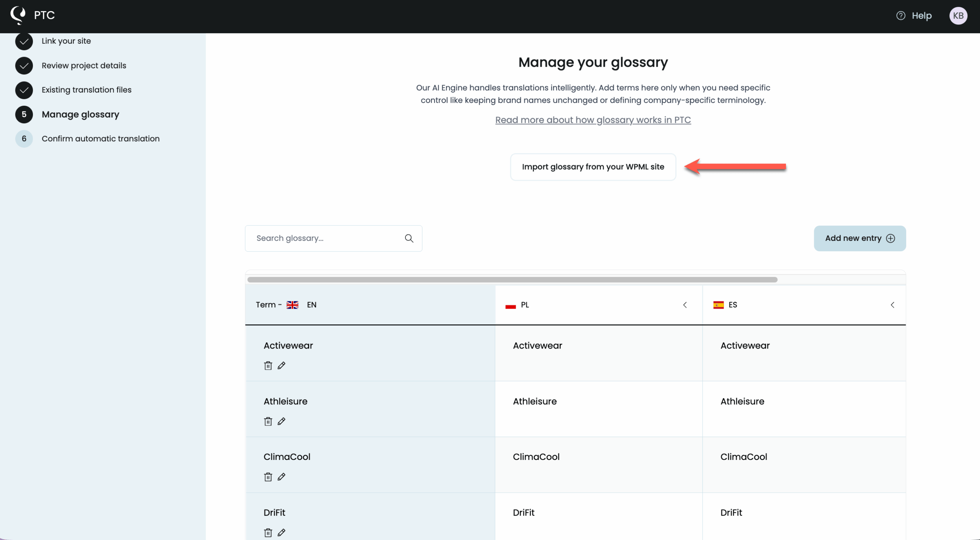The width and height of the screenshot is (980, 540).
Task: Edit the Activewear glossary entry
Action: (x=282, y=365)
